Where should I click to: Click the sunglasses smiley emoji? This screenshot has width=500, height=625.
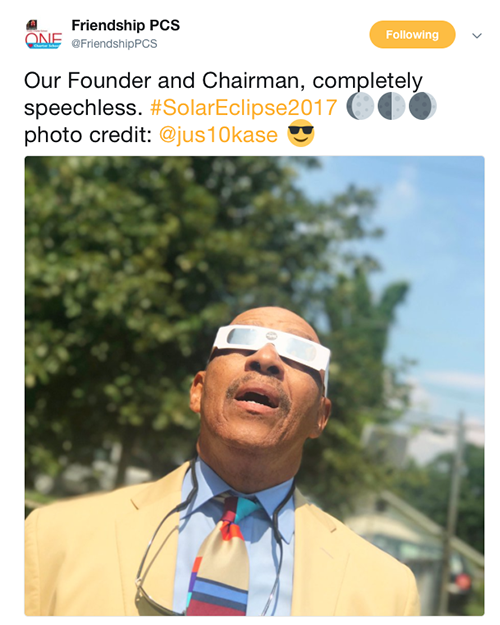[x=301, y=134]
